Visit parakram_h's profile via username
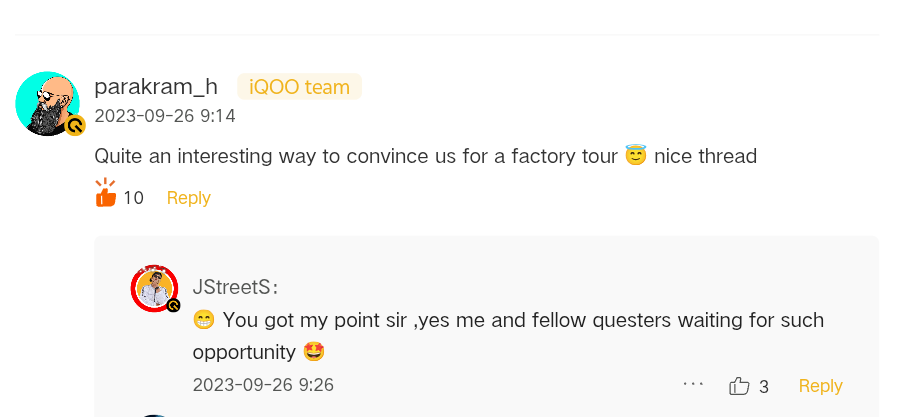This screenshot has width=921, height=417. (155, 87)
